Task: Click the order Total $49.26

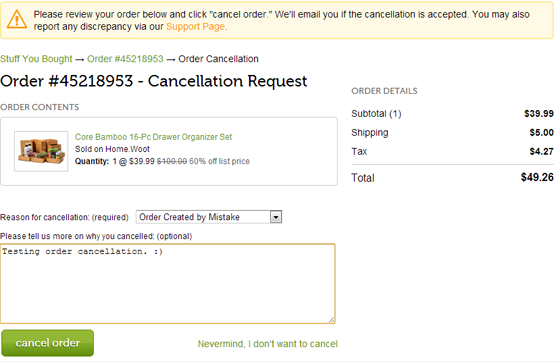Action: click(537, 177)
